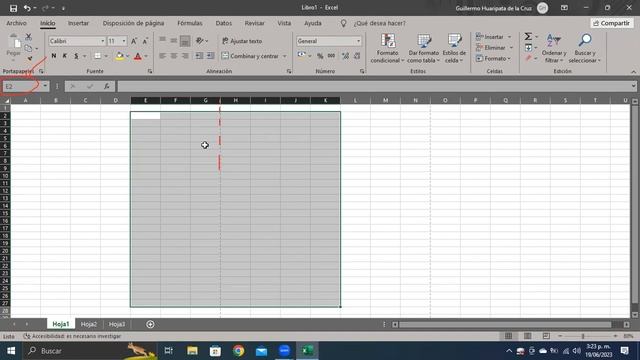The image size is (640, 360).
Task: Open Eliminar cells dropdown
Action: tap(494, 47)
